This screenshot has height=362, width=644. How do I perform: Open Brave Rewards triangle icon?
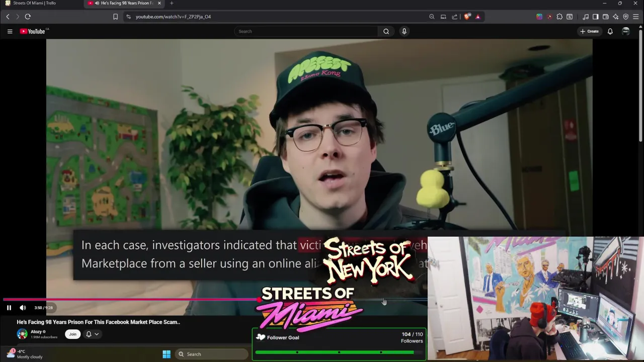[x=477, y=17]
